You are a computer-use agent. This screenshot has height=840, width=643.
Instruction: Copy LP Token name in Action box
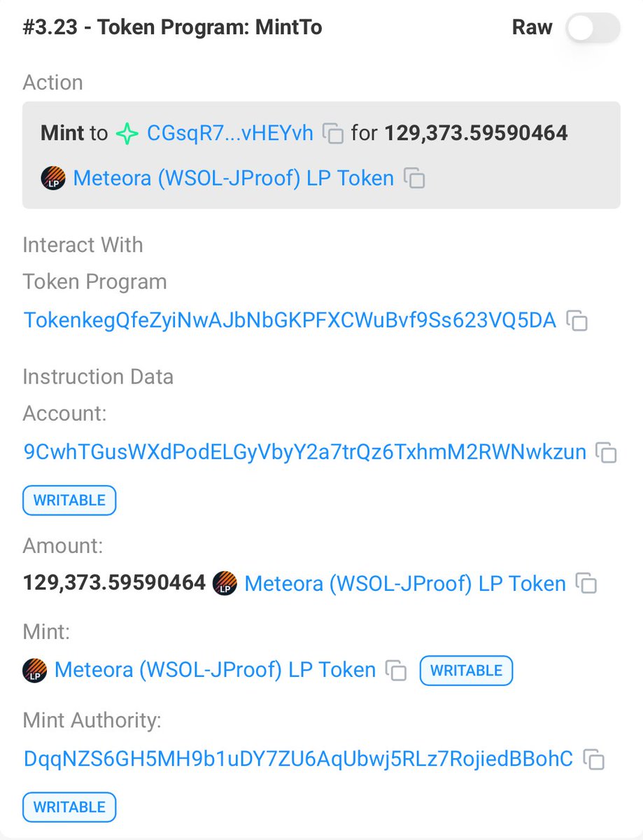[x=415, y=178]
